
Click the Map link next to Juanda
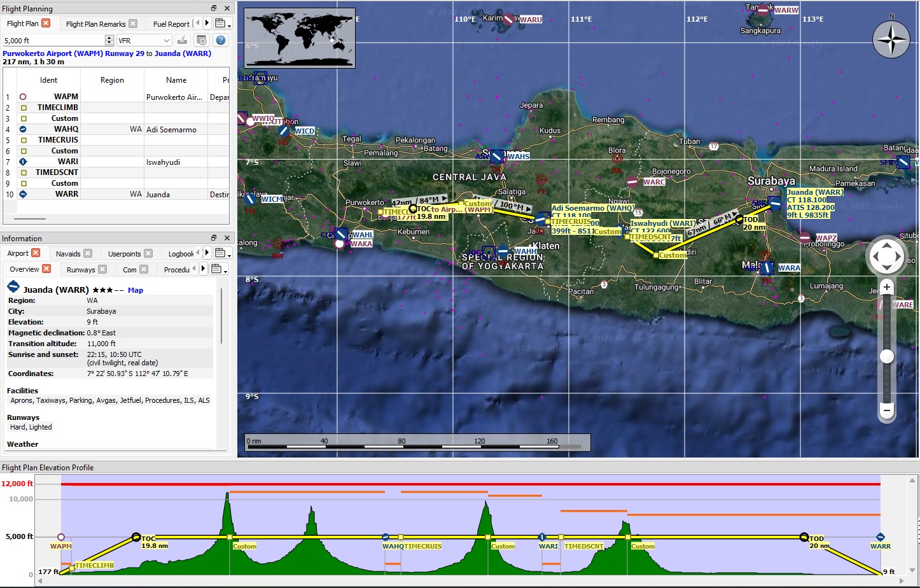coord(136,290)
